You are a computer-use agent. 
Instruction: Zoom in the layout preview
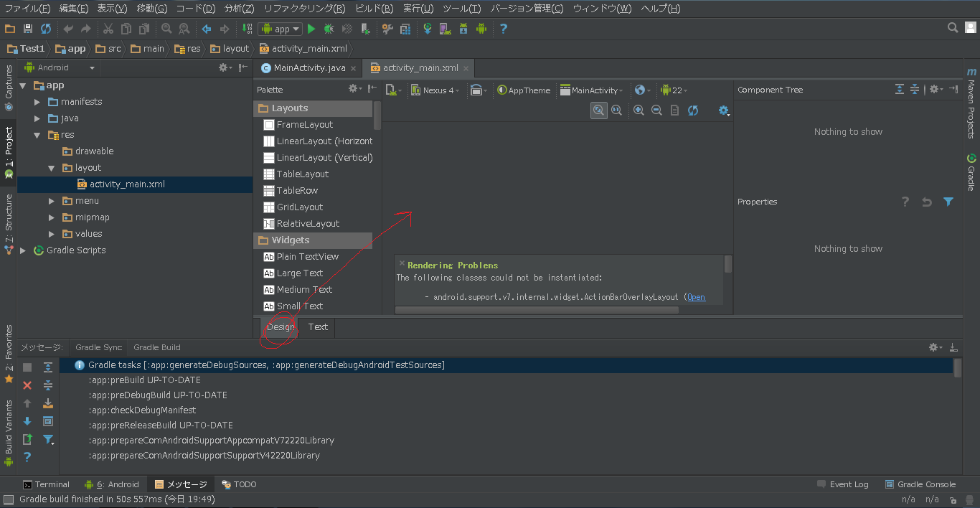click(639, 110)
